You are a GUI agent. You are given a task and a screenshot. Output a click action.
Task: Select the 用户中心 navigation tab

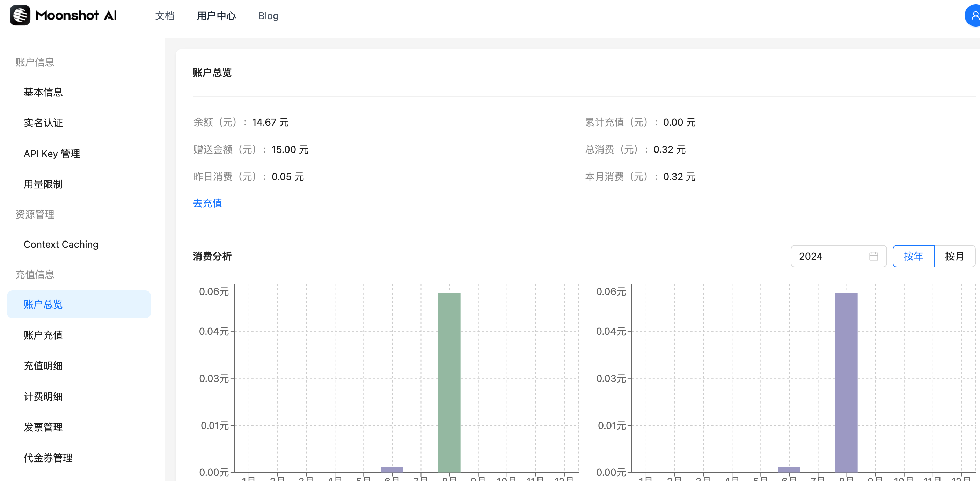[x=216, y=16]
